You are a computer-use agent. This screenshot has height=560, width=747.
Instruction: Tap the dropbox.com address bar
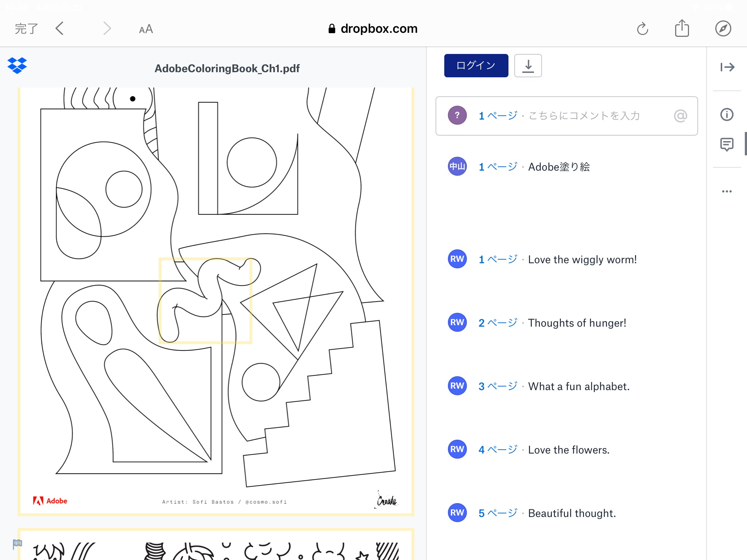tap(373, 28)
